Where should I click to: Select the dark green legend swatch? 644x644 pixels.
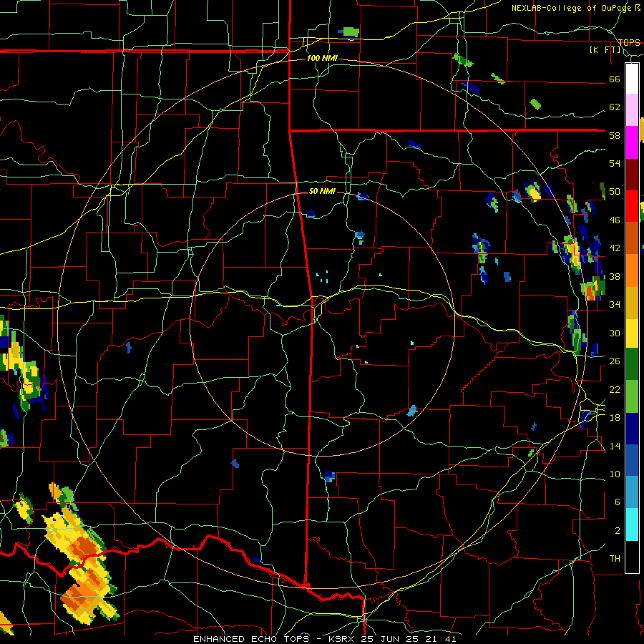(x=632, y=364)
